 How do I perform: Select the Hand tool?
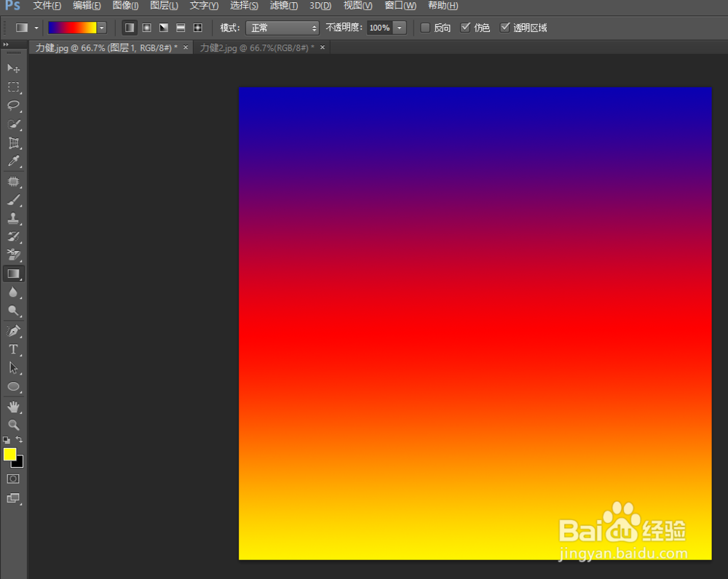click(x=13, y=407)
